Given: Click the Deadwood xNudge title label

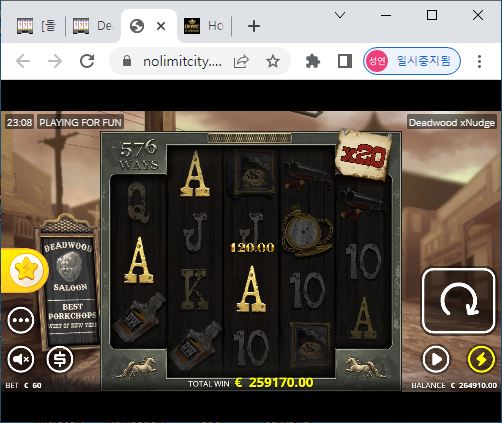Looking at the screenshot, I should click(452, 123).
